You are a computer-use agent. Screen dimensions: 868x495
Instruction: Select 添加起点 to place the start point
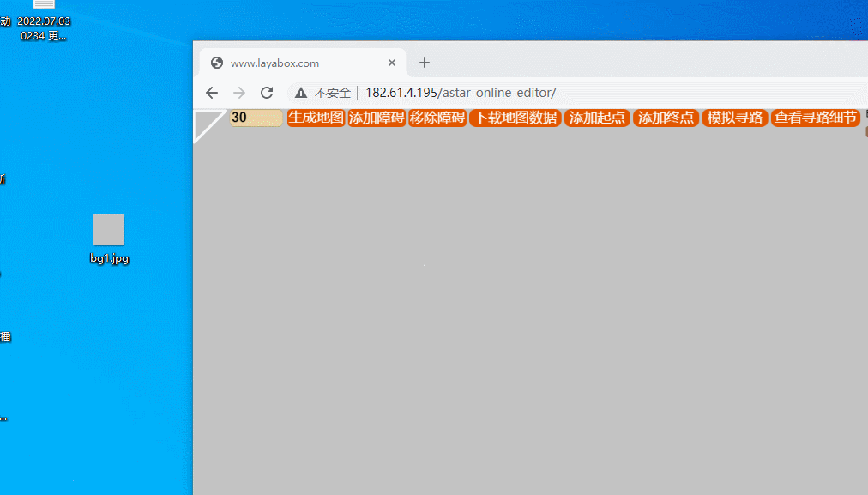pos(597,118)
